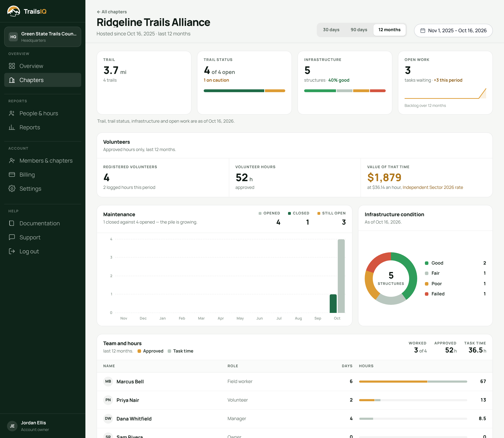Go back to All chapters
Image resolution: width=504 pixels, height=438 pixels.
pyautogui.click(x=112, y=12)
